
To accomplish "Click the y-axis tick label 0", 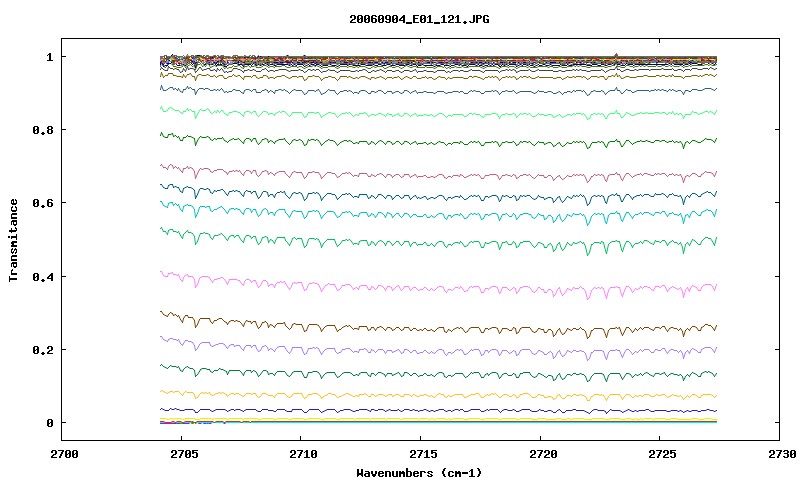I will tap(49, 423).
